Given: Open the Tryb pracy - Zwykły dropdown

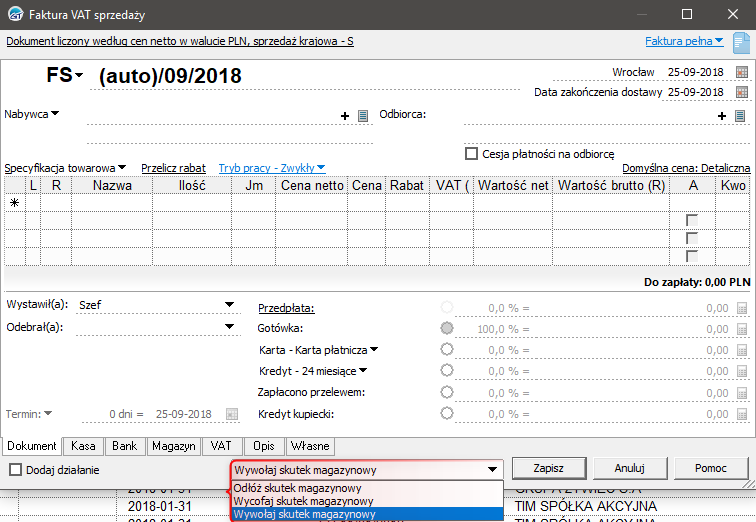Looking at the screenshot, I should [272, 168].
